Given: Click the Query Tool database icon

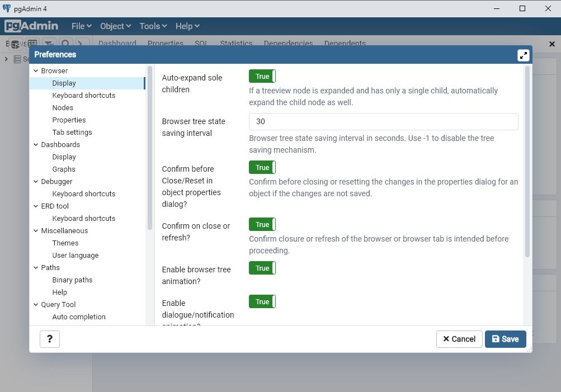Looking at the screenshot, I should (16, 44).
